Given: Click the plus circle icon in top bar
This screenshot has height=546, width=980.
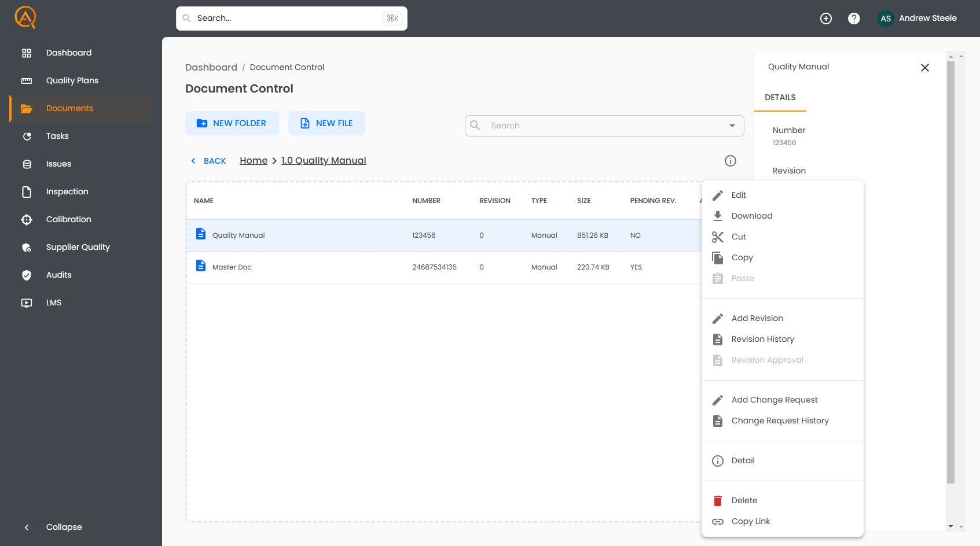Looking at the screenshot, I should [826, 19].
